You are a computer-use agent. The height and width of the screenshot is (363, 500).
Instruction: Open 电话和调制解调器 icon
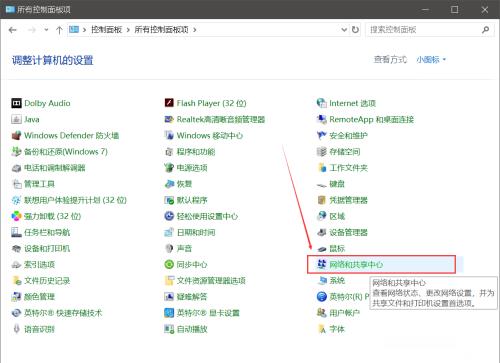point(16,168)
